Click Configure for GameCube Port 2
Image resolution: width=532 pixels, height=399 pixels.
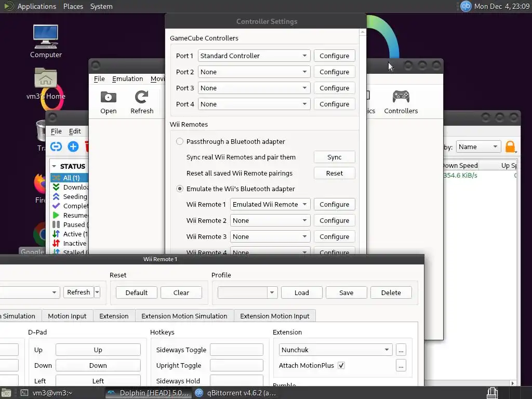[x=334, y=72]
